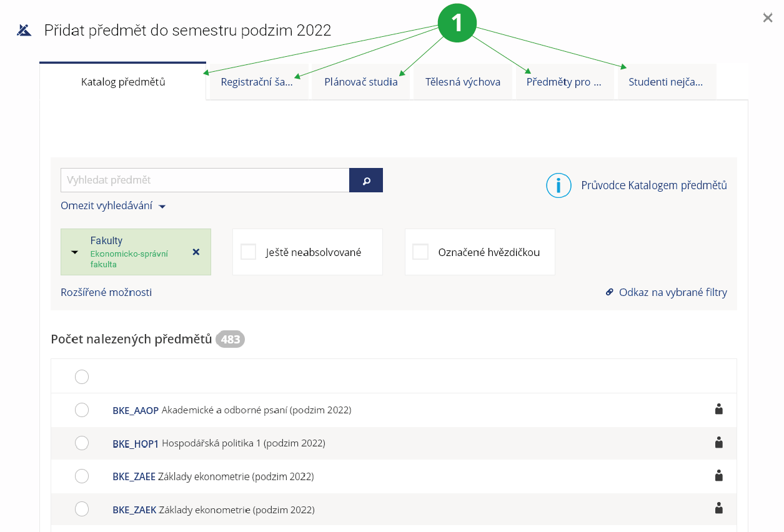The width and height of the screenshot is (784, 532).
Task: Click the person icon for BKE_HOP1
Action: point(718,443)
